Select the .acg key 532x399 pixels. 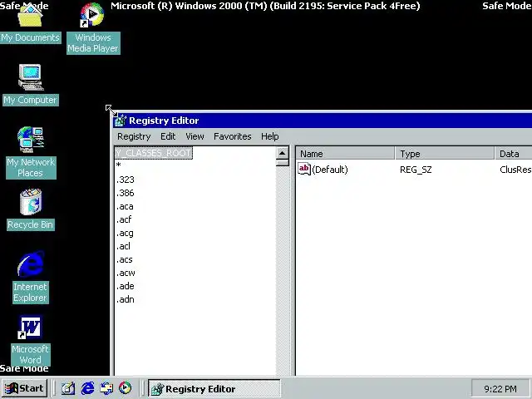click(x=125, y=233)
